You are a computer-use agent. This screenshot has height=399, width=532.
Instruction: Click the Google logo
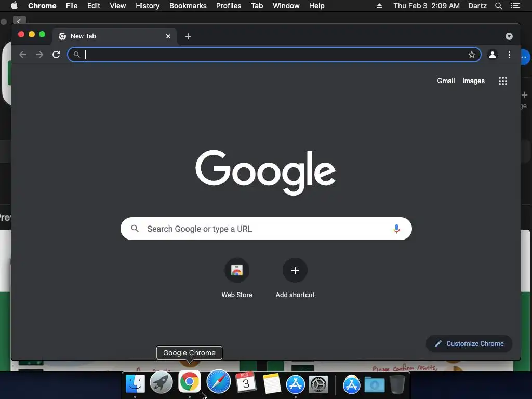pos(265,172)
